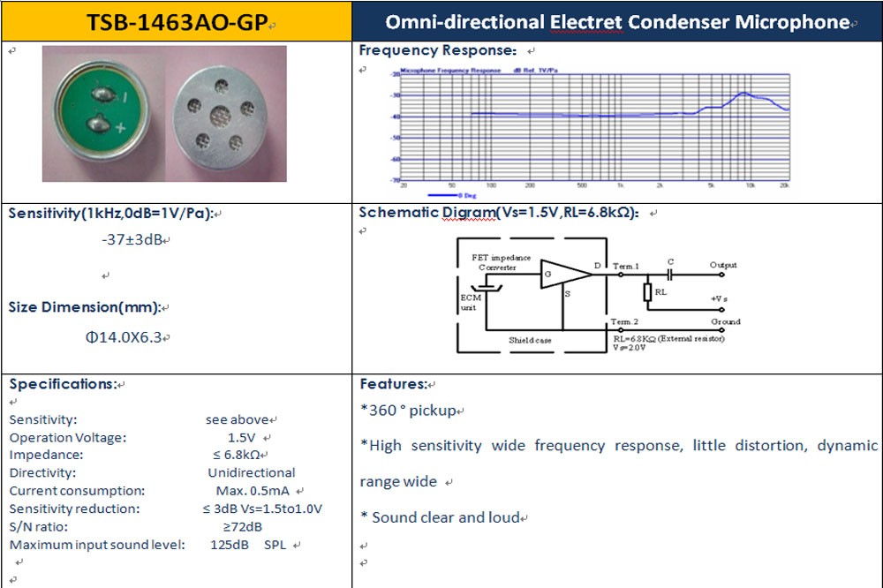Click the Current consumption: label
The image size is (883, 588).
point(77,491)
